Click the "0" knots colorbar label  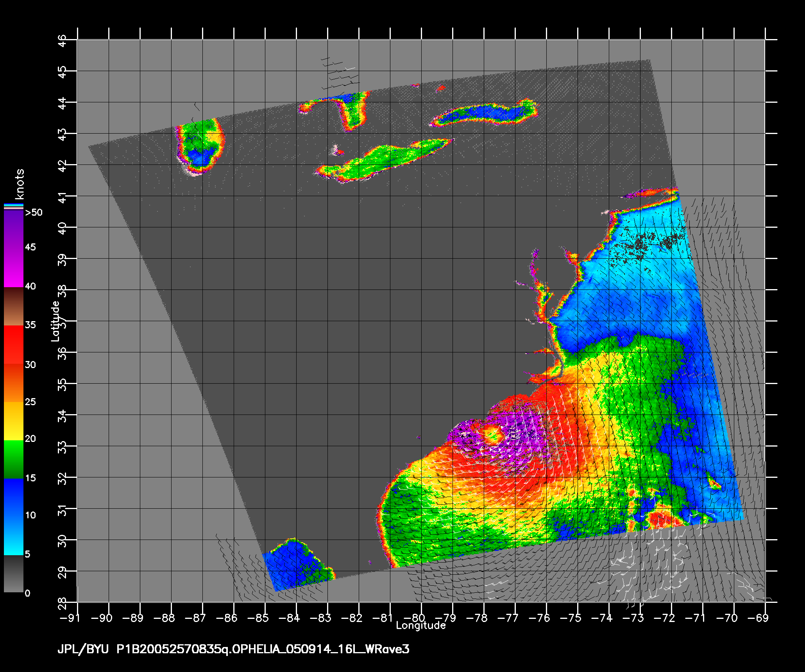pos(27,593)
